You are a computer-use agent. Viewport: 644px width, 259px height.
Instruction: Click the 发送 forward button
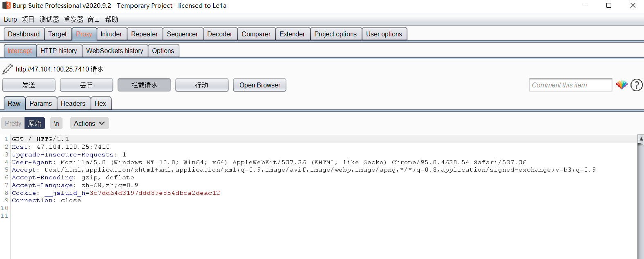tap(29, 85)
